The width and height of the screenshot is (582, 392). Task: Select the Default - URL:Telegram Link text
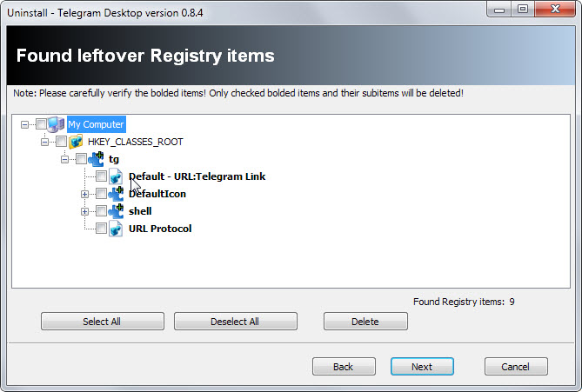[197, 176]
